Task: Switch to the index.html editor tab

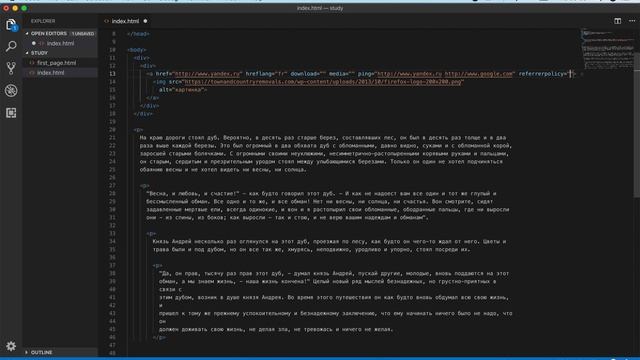Action: pyautogui.click(x=125, y=21)
